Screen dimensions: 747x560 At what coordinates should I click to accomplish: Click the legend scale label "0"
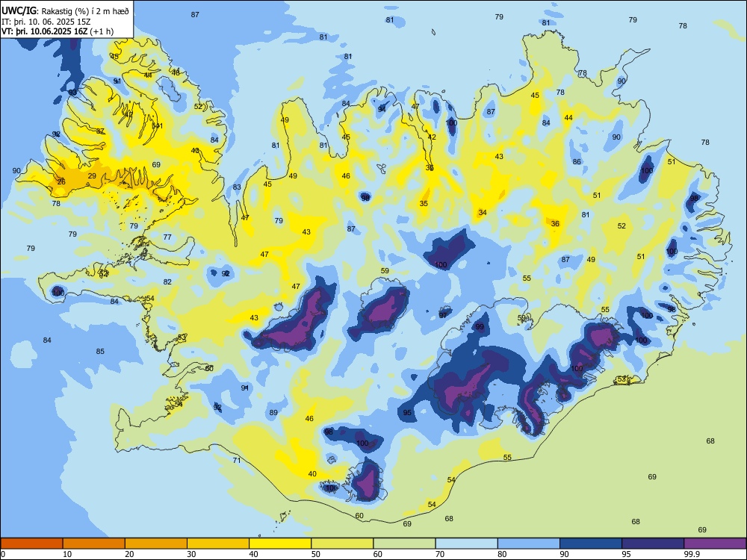coord(3,554)
